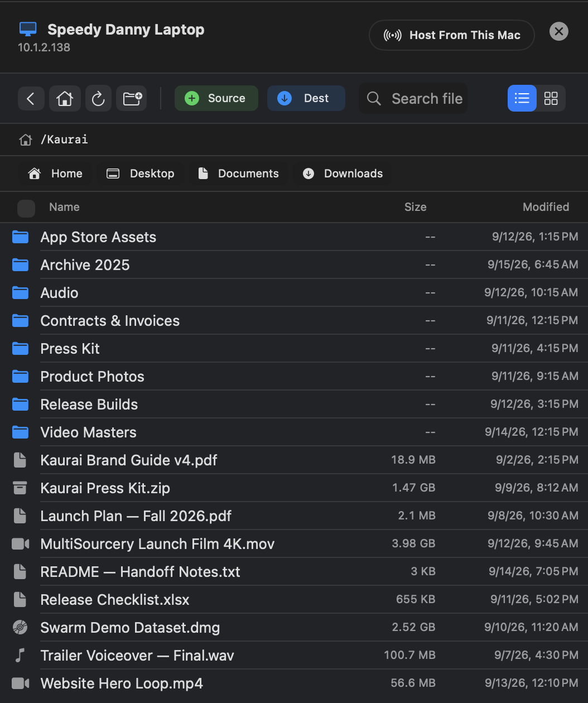
Task: Jump to the home directory toolbar icon
Action: tap(65, 99)
